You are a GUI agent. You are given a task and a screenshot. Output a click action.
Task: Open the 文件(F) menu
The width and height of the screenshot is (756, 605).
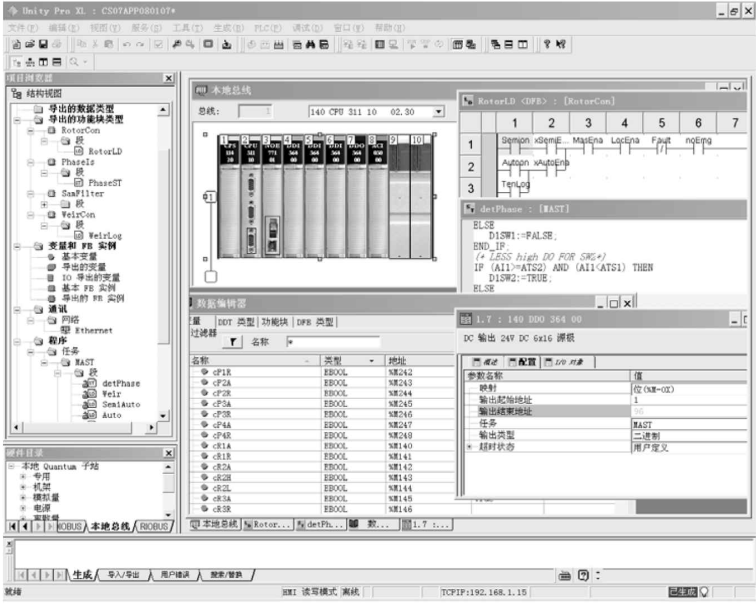tap(23, 28)
